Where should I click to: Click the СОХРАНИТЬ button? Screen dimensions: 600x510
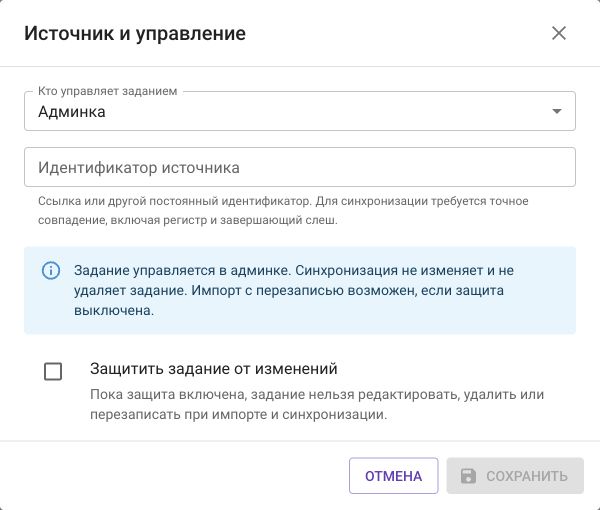click(515, 476)
